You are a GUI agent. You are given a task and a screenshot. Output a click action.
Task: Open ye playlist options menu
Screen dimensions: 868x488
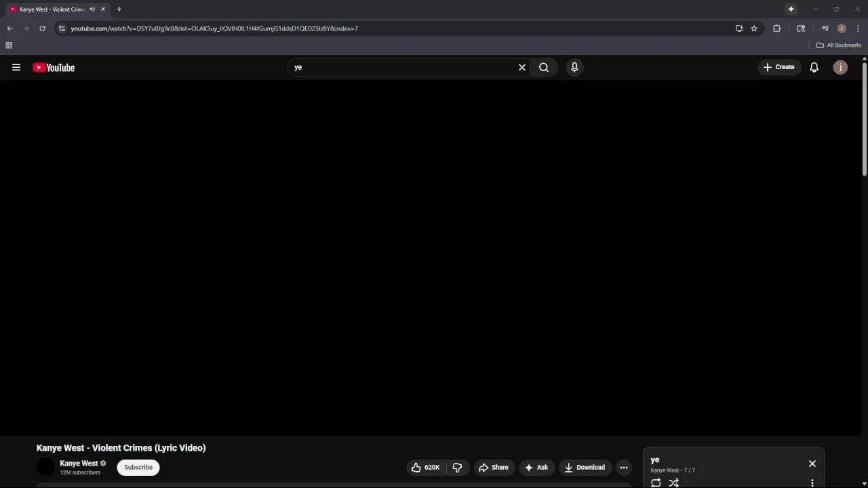[x=812, y=483]
